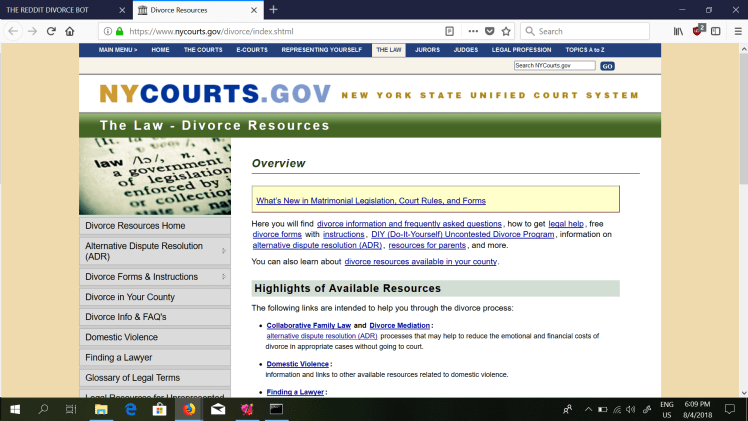Open What's New in Matrimonial Legislation link
Image resolution: width=748 pixels, height=421 pixels.
[371, 201]
